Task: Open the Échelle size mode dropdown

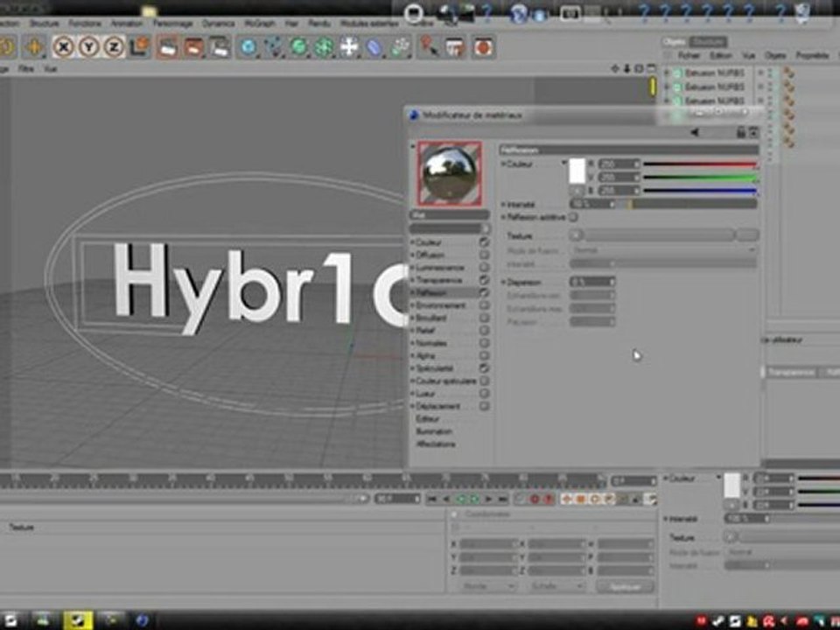Action: pyautogui.click(x=556, y=586)
